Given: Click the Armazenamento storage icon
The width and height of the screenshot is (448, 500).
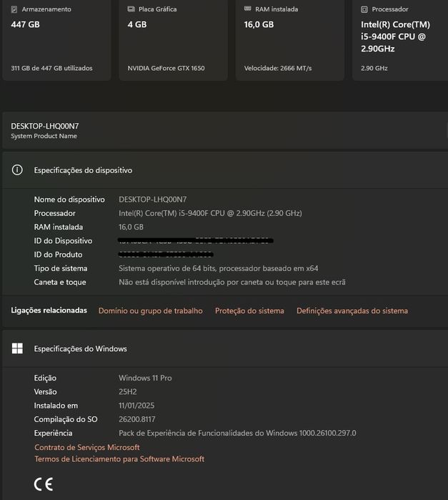Looking at the screenshot, I should (14, 9).
